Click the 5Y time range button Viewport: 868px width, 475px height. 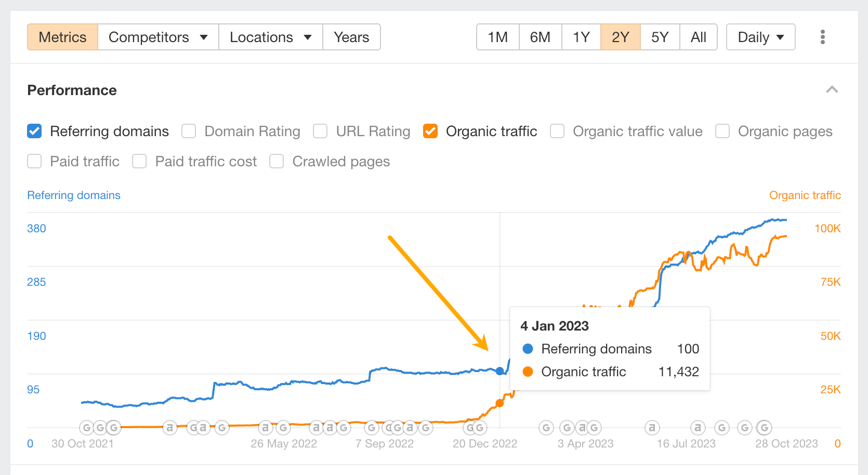coord(660,37)
